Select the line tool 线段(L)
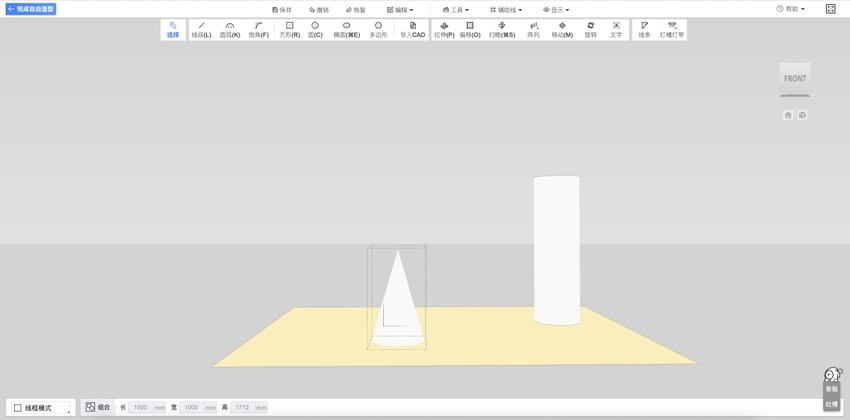The height and width of the screenshot is (420, 850). tap(201, 30)
